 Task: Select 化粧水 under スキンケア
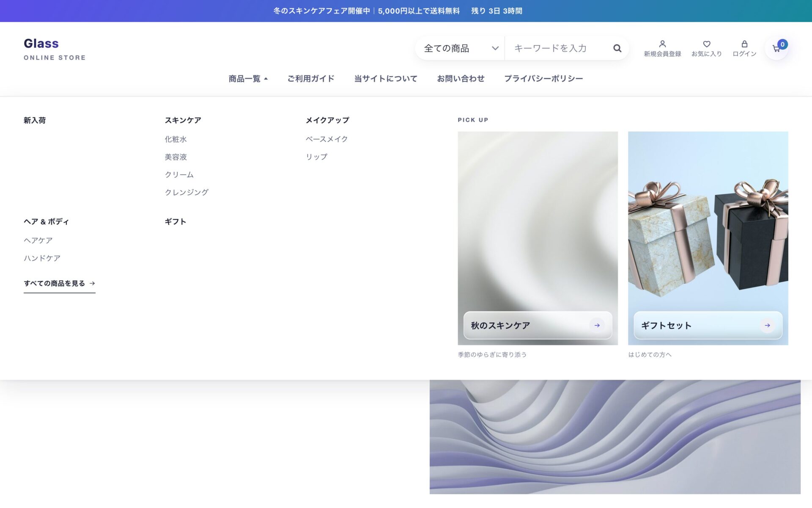pos(176,139)
